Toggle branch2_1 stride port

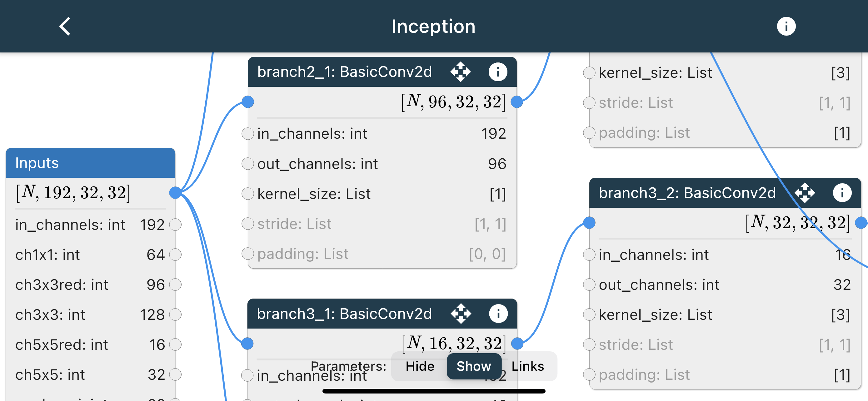[248, 224]
